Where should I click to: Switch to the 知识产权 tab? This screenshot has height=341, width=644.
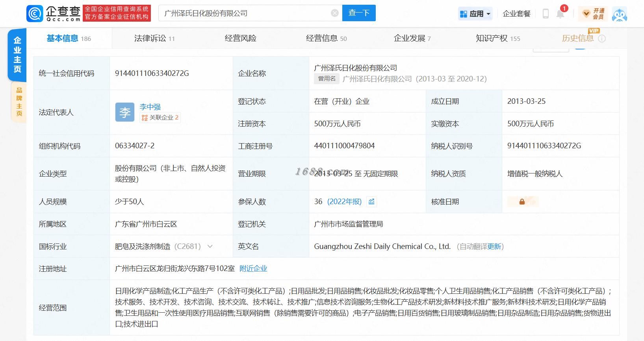coord(498,38)
